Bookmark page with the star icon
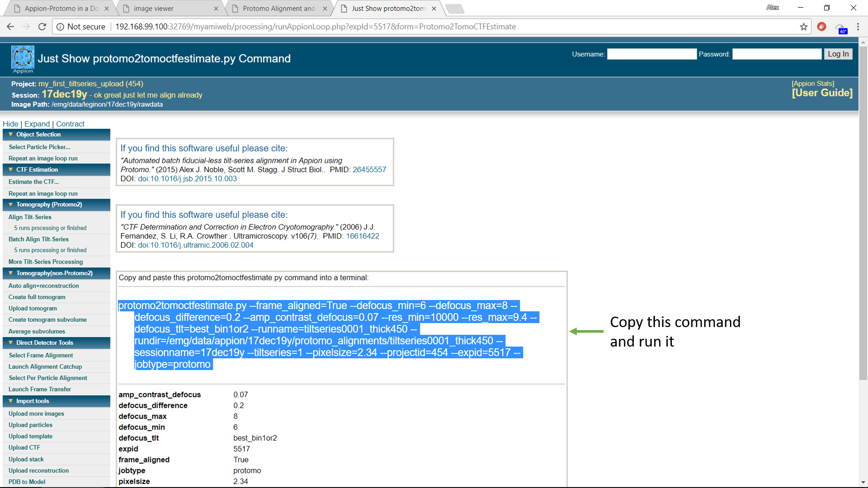The image size is (868, 488). [804, 26]
